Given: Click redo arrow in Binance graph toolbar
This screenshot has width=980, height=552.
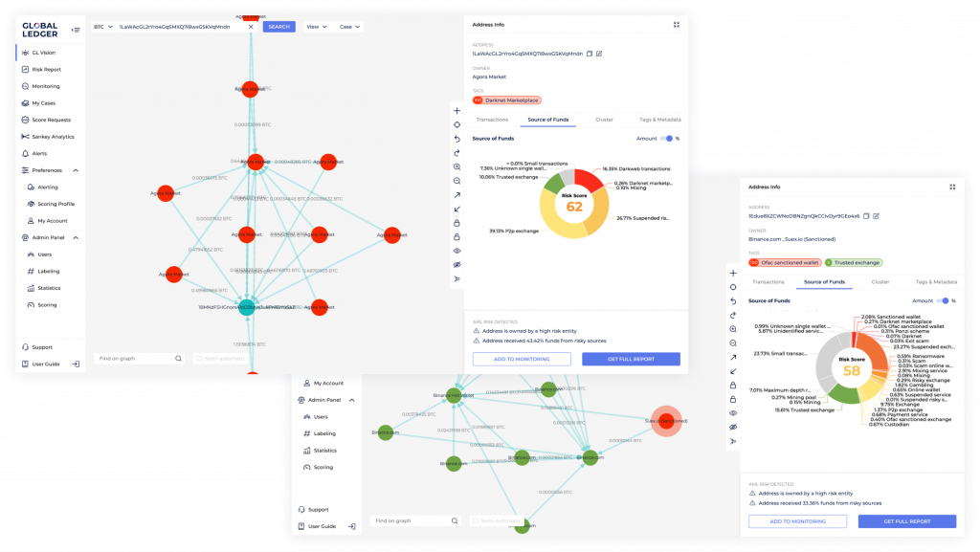Looking at the screenshot, I should coord(733,316).
